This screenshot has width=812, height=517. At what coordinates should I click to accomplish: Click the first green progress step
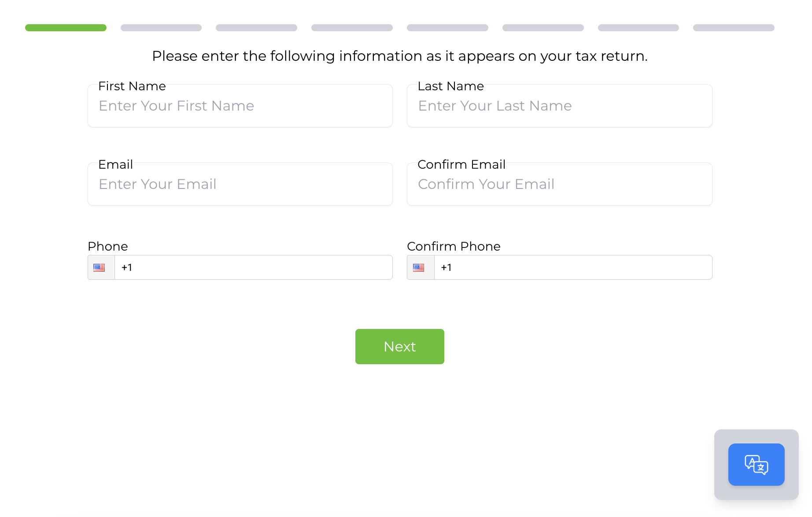click(66, 28)
